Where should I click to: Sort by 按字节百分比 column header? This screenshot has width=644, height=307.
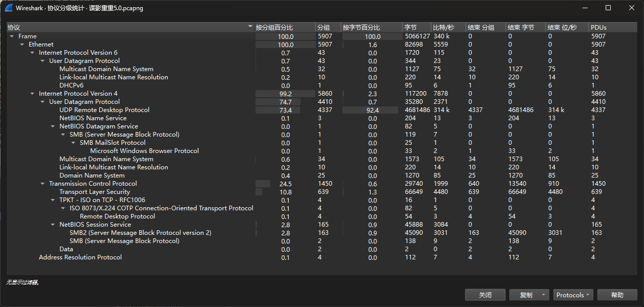point(371,27)
